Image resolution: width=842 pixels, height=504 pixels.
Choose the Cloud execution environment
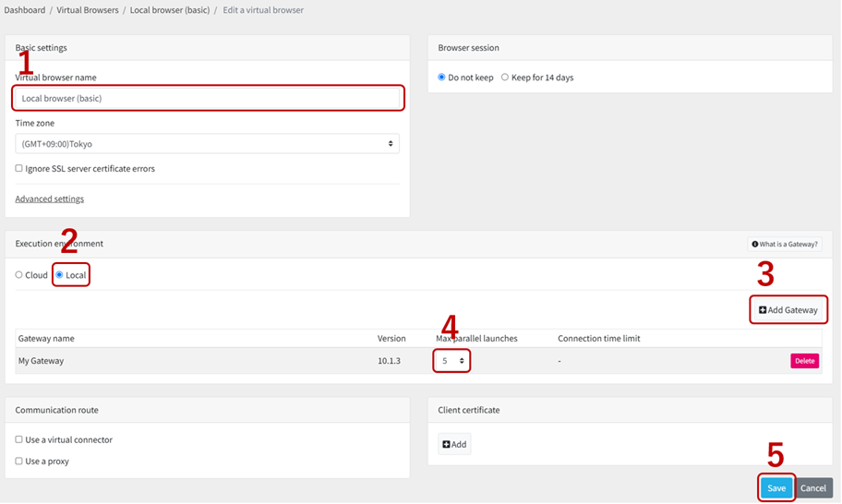pos(18,275)
